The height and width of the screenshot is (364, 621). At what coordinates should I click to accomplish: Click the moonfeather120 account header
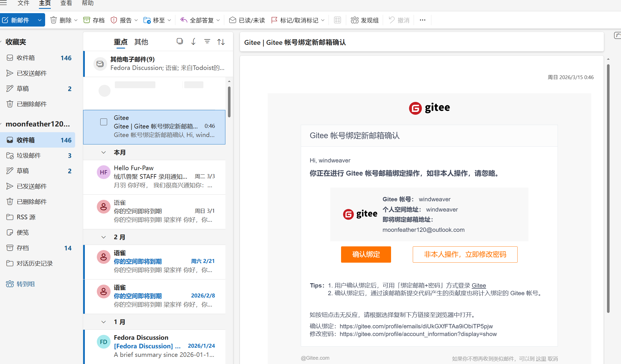[37, 124]
